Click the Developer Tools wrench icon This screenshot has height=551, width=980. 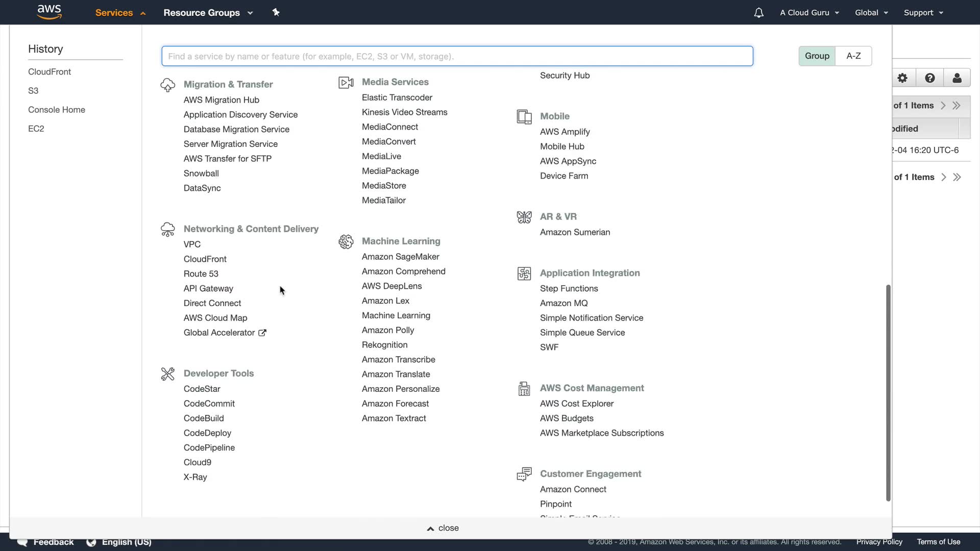(167, 373)
